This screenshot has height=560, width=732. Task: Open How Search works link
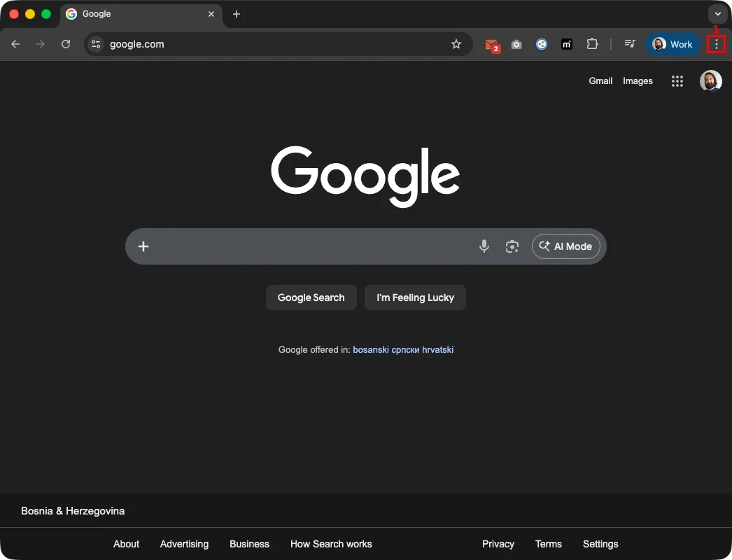click(331, 544)
